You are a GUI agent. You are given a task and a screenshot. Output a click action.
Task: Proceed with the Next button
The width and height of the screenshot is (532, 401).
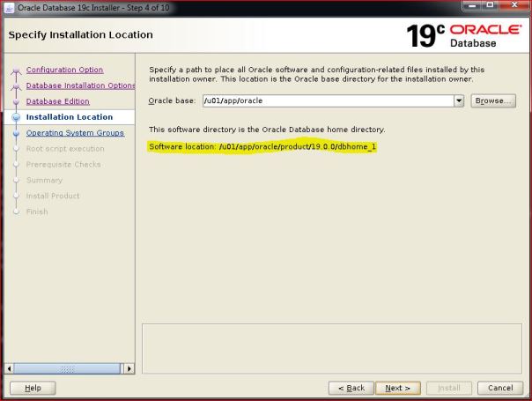397,388
